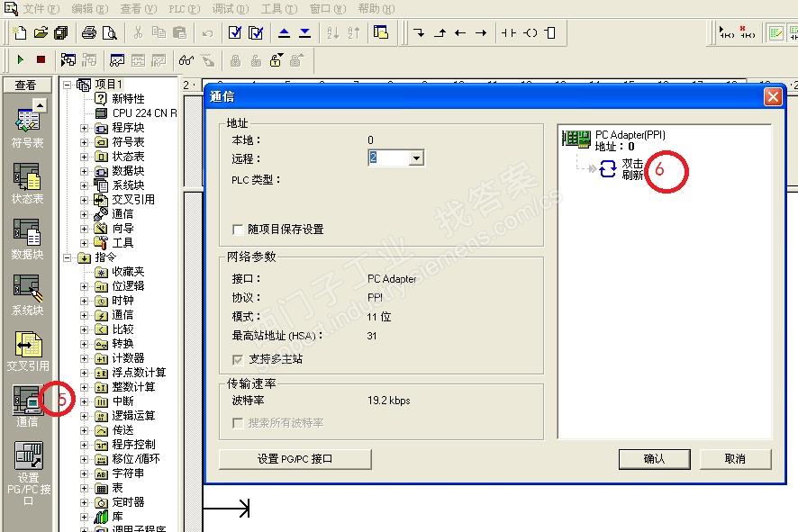Click the 查看 view bar header
Image resolution: width=798 pixels, height=532 pixels.
tap(26, 86)
